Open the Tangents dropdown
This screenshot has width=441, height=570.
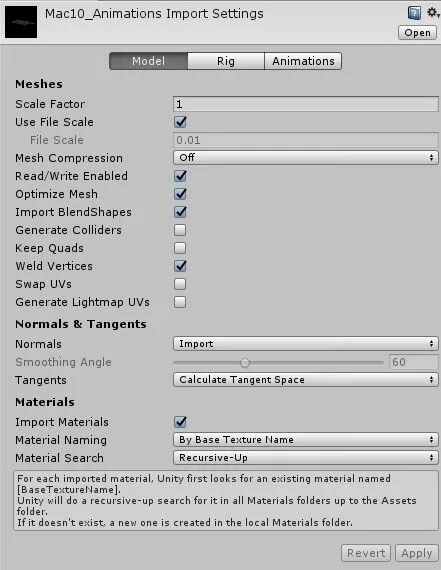306,380
